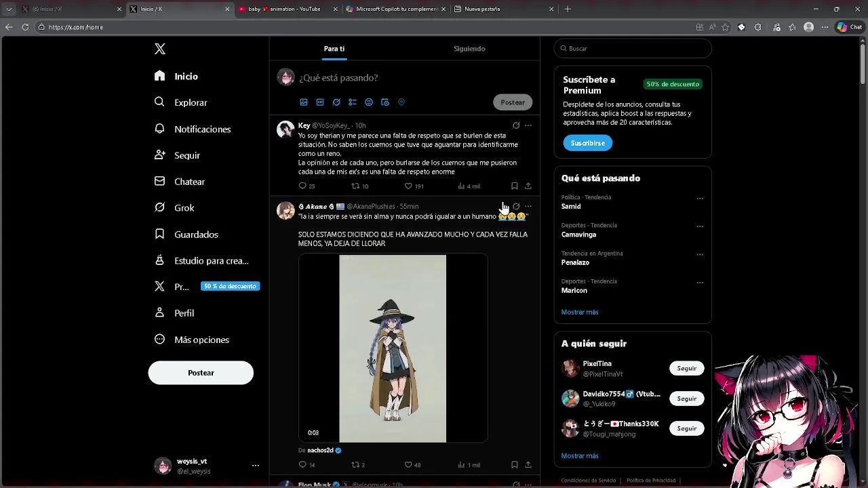Open options for Penalazo trend
Screen dimensions: 868x488
coord(700,255)
